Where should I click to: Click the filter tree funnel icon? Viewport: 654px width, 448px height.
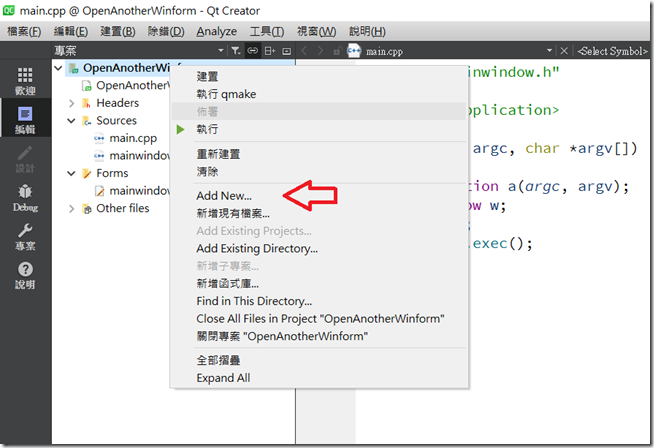(236, 51)
